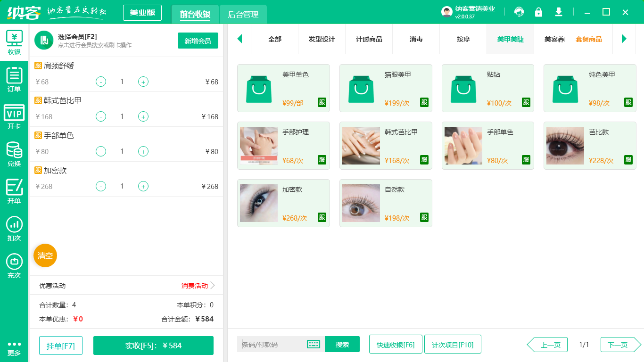
Task: Click the 新增会员 button
Action: (x=198, y=41)
